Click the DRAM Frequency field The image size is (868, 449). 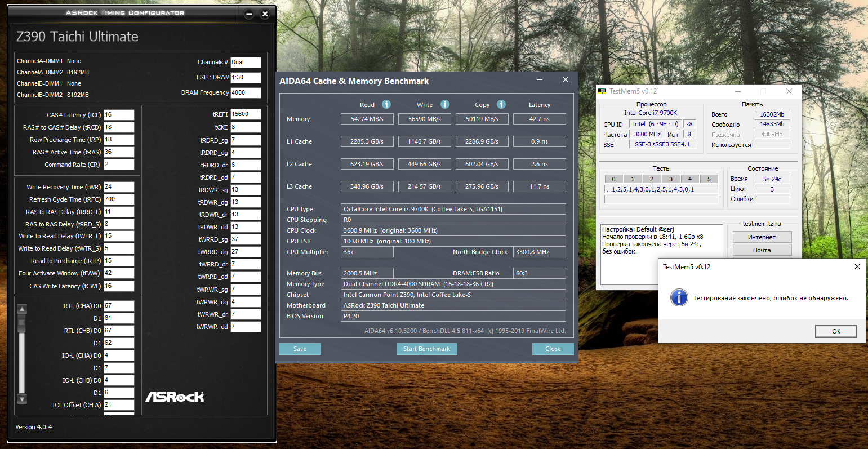[246, 92]
